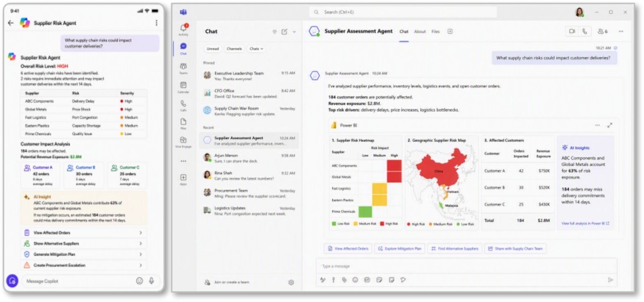The height and width of the screenshot is (302, 644).
Task: Open the CFO Office chat
Action: 249,94
